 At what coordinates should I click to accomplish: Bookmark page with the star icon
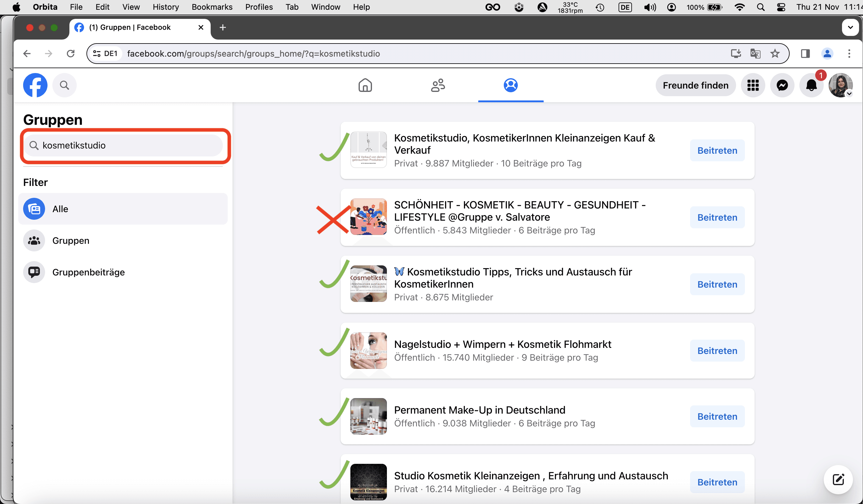point(775,54)
